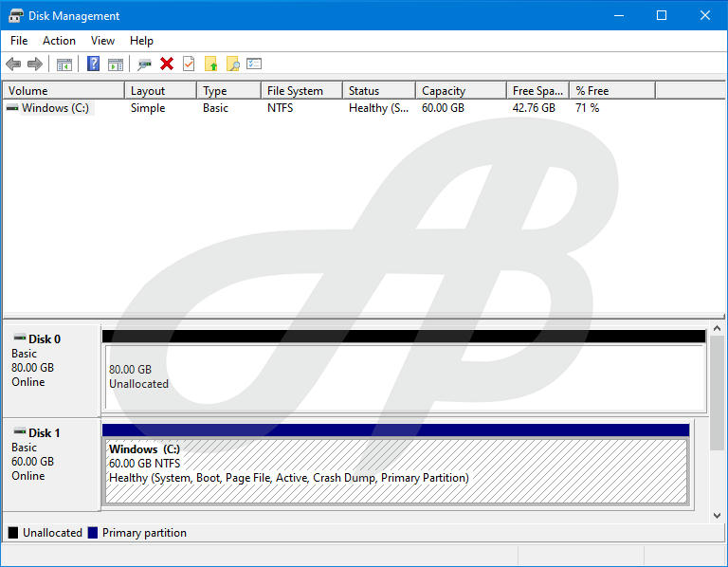This screenshot has height=567, width=728.
Task: Click the Basic type cell in volume list
Action: point(215,108)
